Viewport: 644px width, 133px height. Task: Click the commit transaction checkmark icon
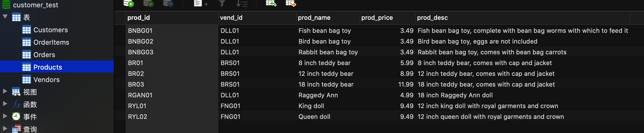pyautogui.click(x=148, y=3)
